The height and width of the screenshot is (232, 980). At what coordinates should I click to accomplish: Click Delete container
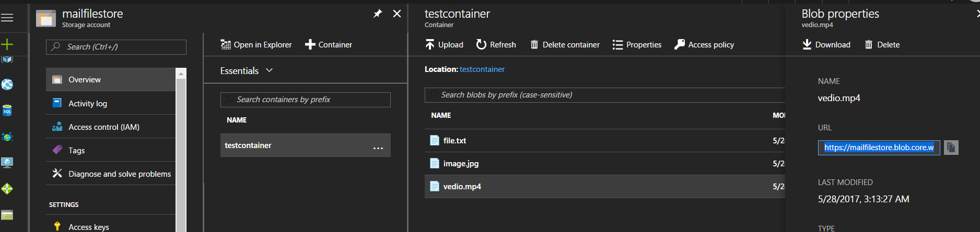tap(565, 45)
